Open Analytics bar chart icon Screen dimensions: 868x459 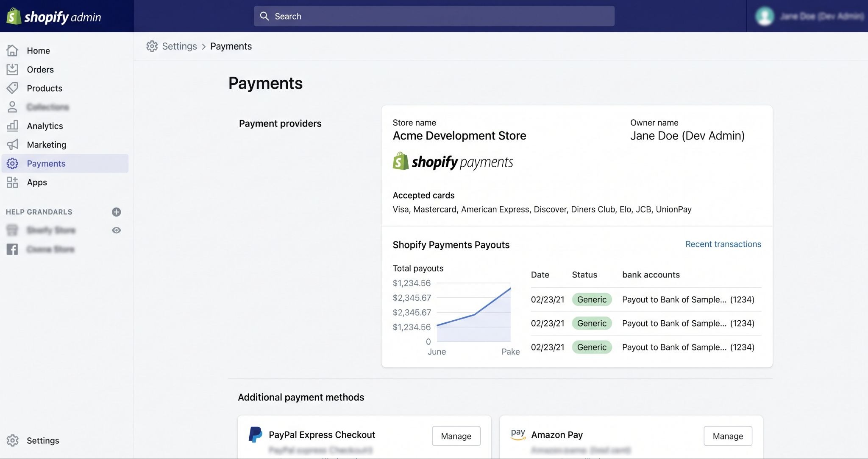12,126
